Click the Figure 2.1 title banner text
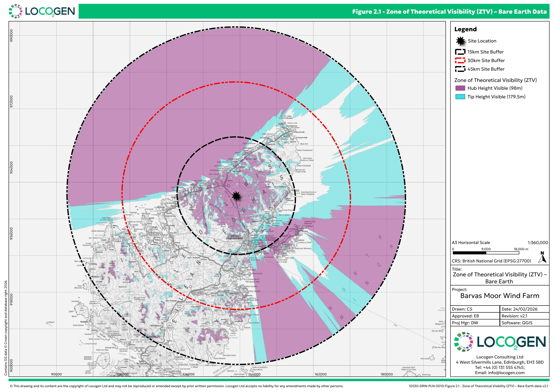 449,12
